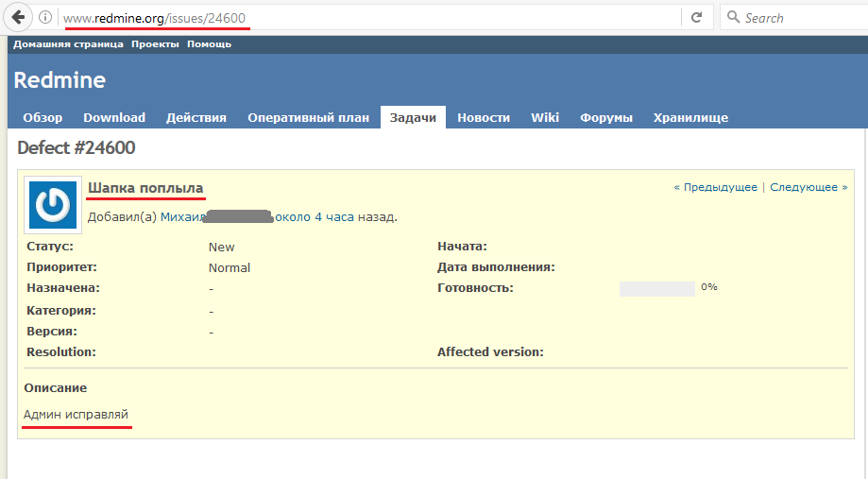Switch to the Хранилище tab
The width and height of the screenshot is (868, 479).
coord(690,117)
